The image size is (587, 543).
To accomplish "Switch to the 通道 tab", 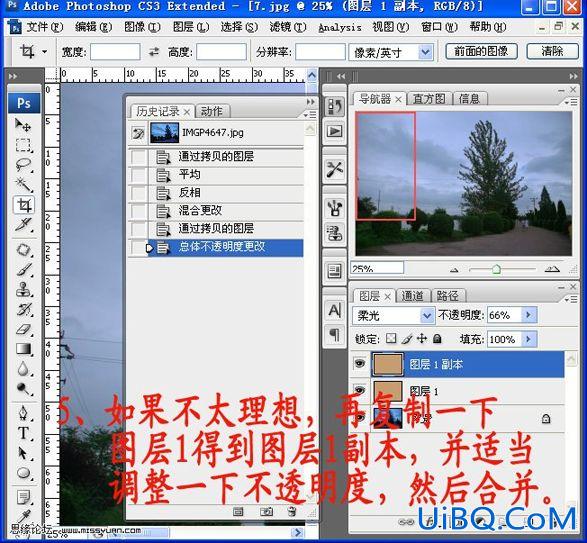I will coord(413,296).
